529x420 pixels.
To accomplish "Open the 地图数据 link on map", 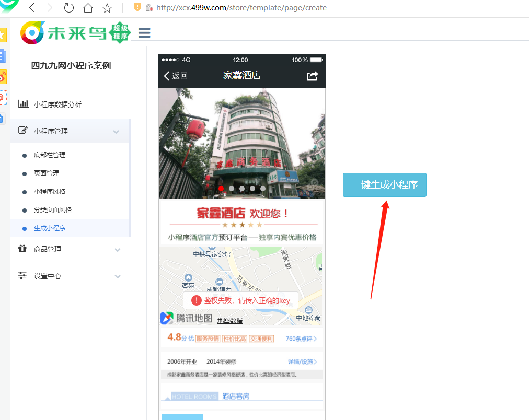I will tap(230, 321).
